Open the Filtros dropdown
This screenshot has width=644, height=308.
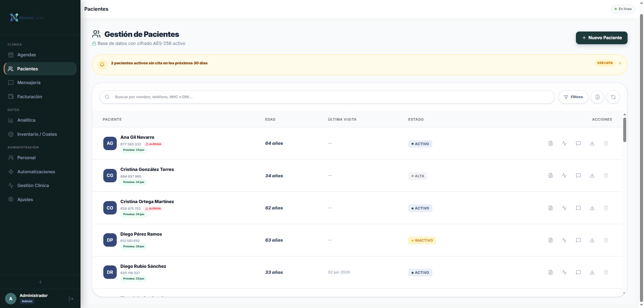[x=573, y=97]
